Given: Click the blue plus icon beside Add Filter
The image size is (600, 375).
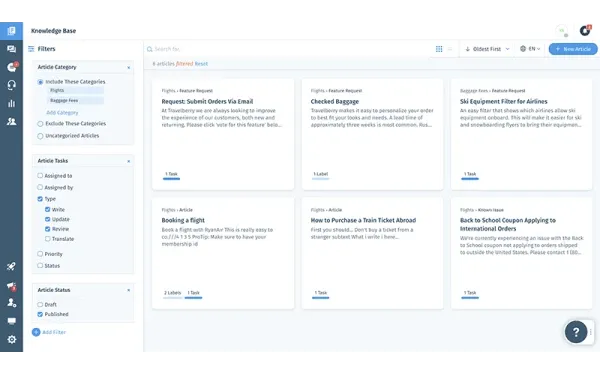Looking at the screenshot, I should (36, 332).
